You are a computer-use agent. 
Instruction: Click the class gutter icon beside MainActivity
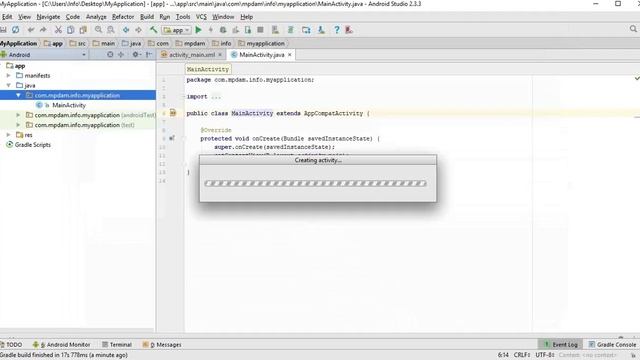173,113
